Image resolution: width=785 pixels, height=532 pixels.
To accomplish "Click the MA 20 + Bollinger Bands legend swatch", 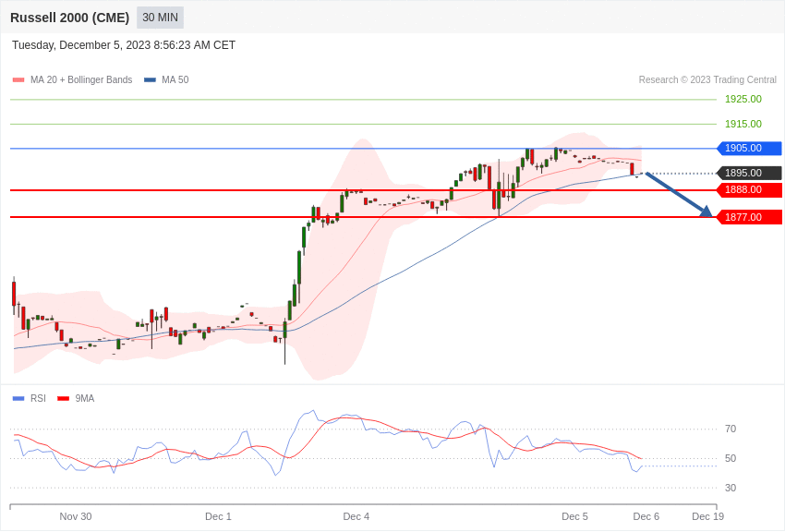I will pyautogui.click(x=18, y=80).
